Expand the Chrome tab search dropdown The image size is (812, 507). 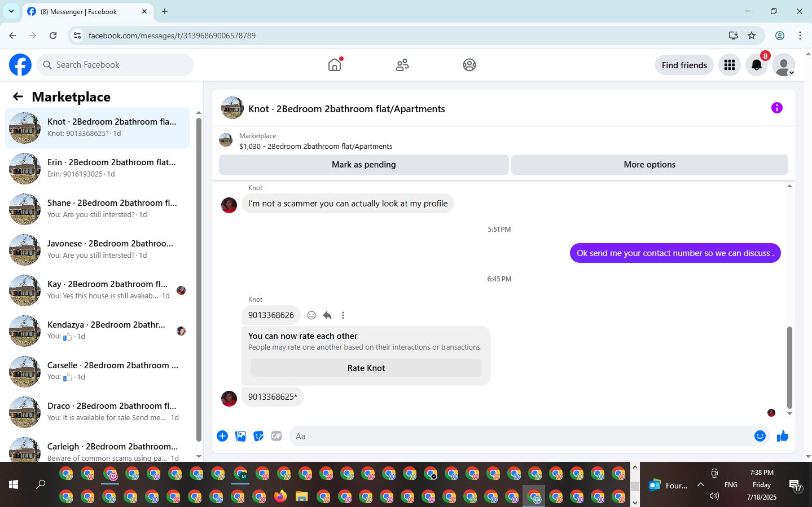click(11, 11)
